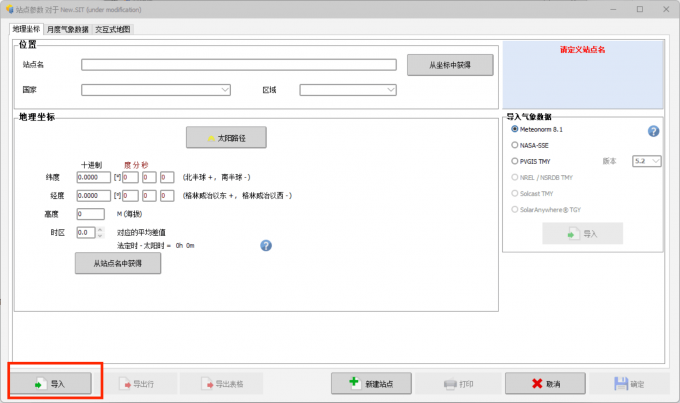
Task: Click the 导出行 export line button
Action: point(136,383)
